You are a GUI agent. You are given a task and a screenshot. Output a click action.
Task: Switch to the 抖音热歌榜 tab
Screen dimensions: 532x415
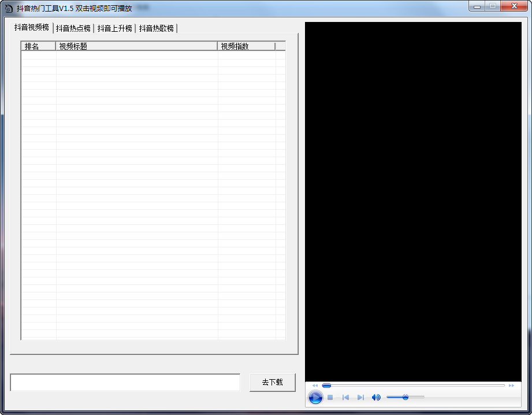click(156, 28)
